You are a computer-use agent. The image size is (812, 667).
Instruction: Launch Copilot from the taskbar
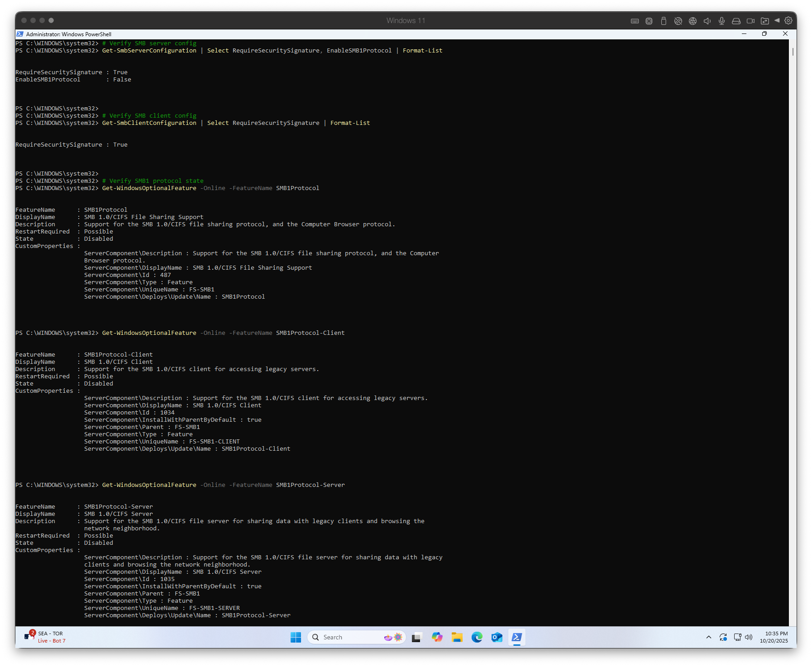[x=437, y=637]
